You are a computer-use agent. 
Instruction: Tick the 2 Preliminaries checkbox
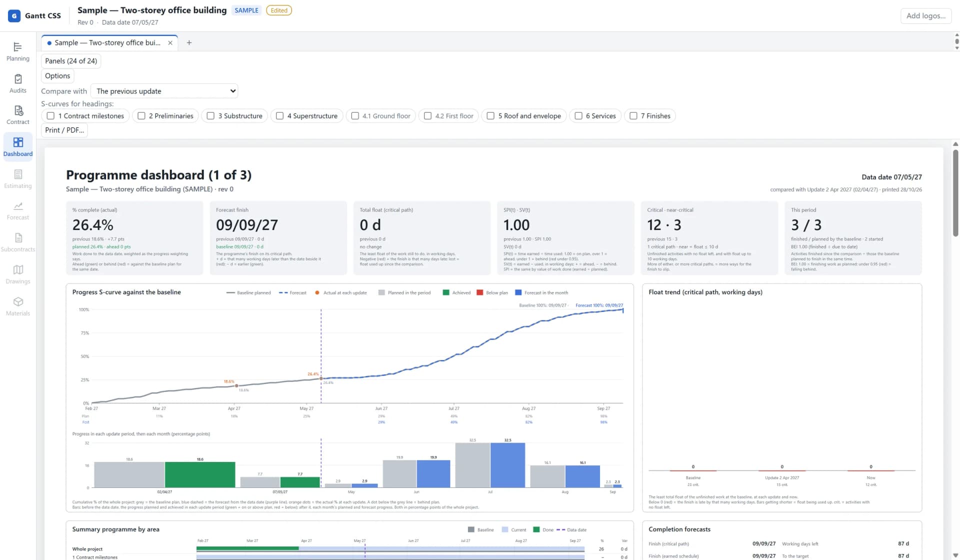coord(141,116)
